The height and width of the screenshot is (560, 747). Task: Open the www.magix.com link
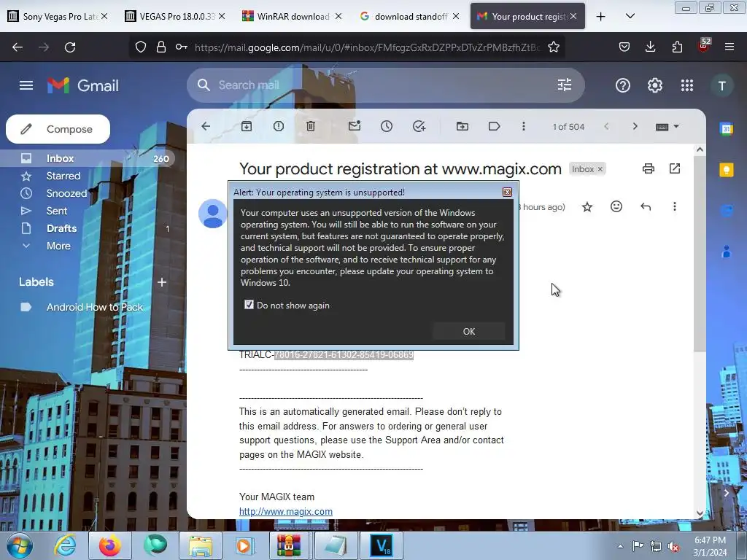click(x=286, y=511)
